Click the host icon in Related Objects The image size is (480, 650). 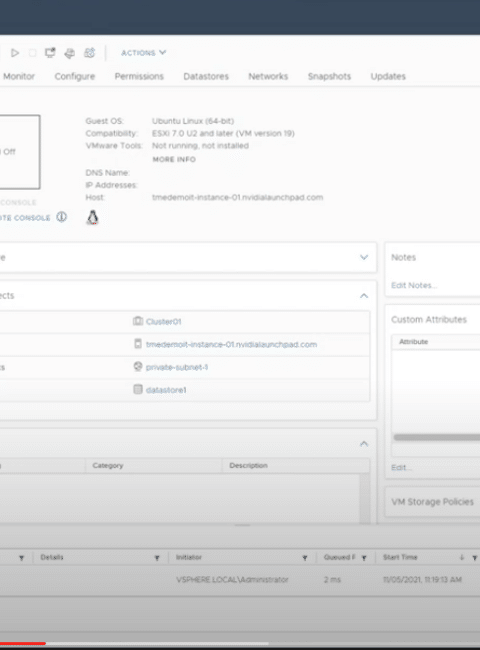pos(138,344)
